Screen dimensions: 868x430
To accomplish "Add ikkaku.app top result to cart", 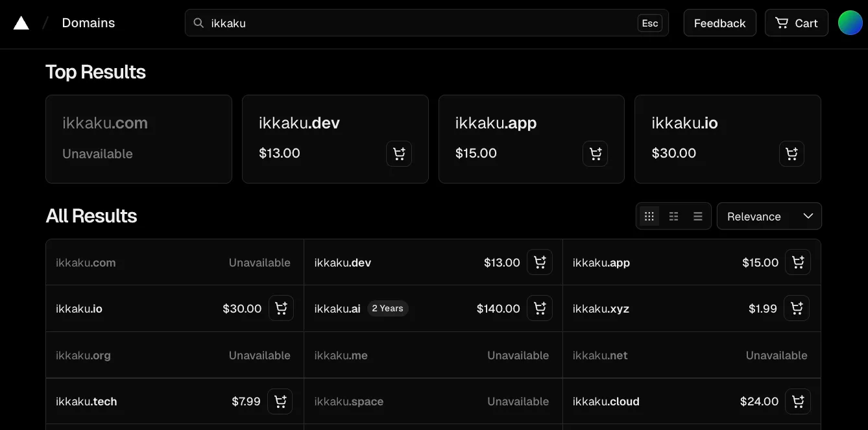I will 595,154.
